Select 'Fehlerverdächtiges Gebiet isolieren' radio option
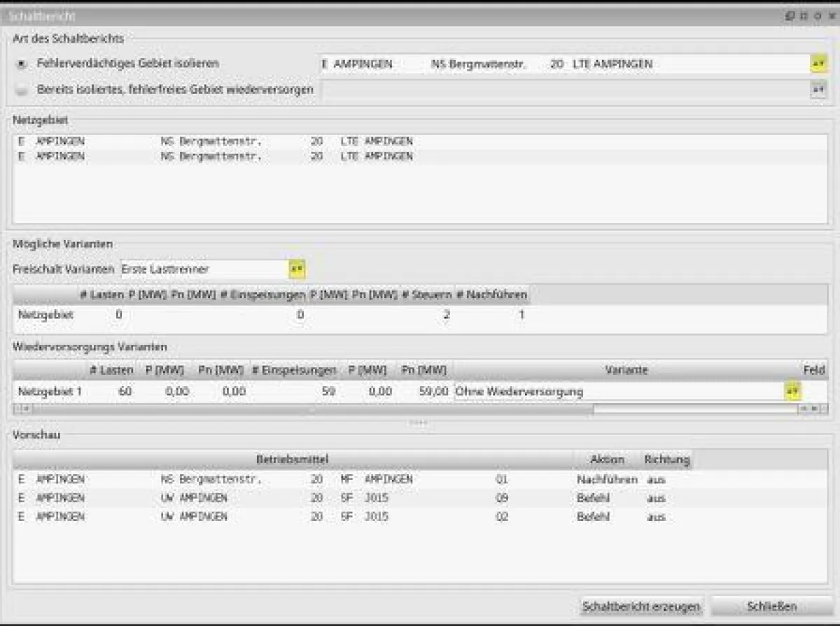This screenshot has height=626, width=840. 22,64
